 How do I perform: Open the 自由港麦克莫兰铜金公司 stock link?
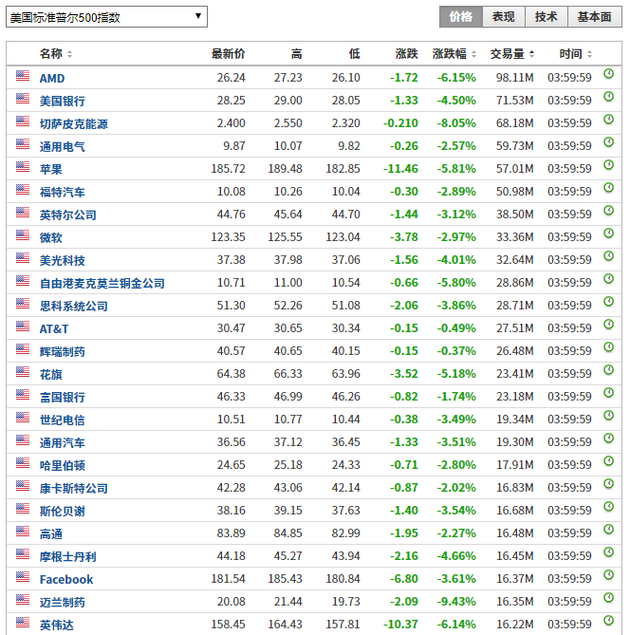coord(102,283)
